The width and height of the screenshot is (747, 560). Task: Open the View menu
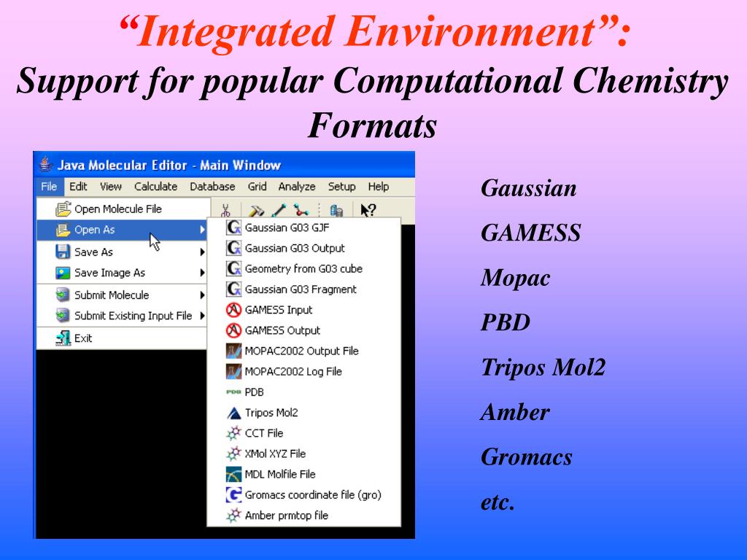pos(111,187)
